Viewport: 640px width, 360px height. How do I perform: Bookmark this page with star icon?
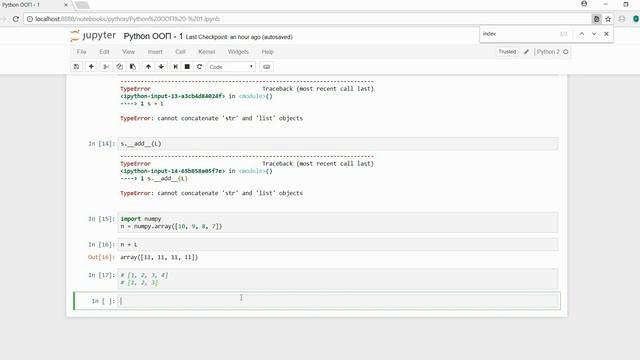tap(608, 19)
